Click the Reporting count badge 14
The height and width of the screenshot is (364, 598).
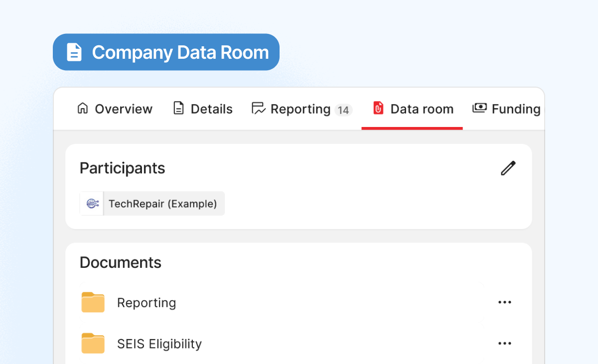coord(343,110)
